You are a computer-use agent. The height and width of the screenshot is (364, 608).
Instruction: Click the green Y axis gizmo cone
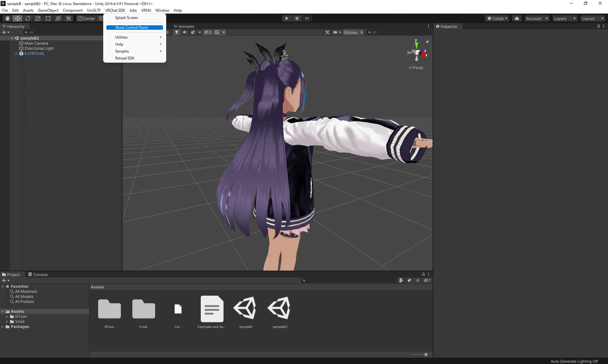pyautogui.click(x=416, y=45)
